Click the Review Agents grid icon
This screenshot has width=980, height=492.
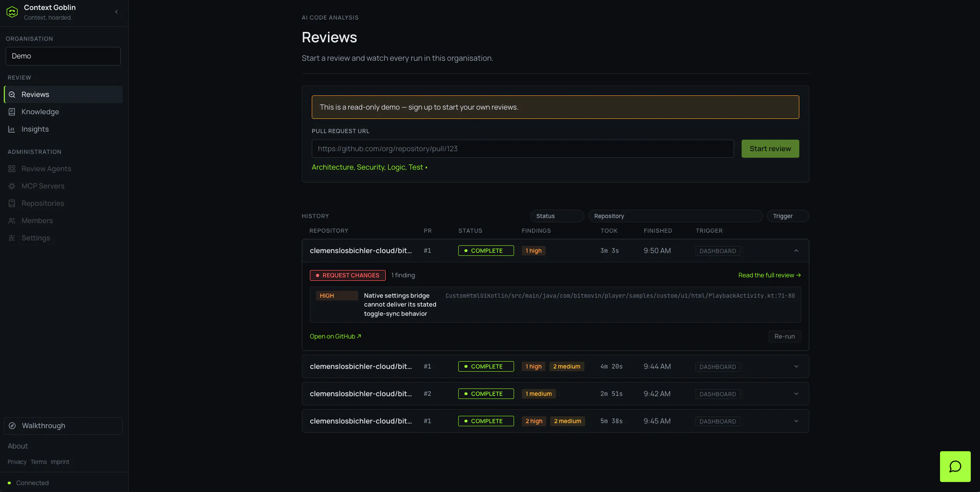point(12,169)
